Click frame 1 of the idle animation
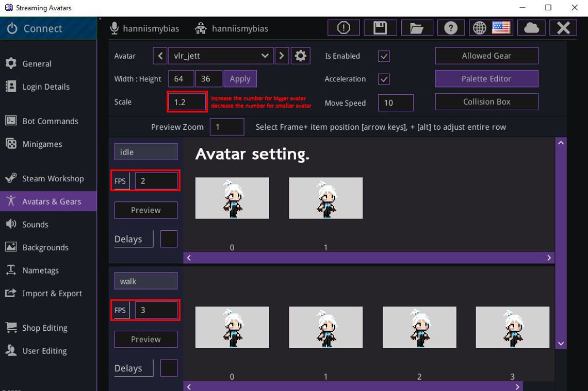The width and height of the screenshot is (588, 391). (325, 198)
